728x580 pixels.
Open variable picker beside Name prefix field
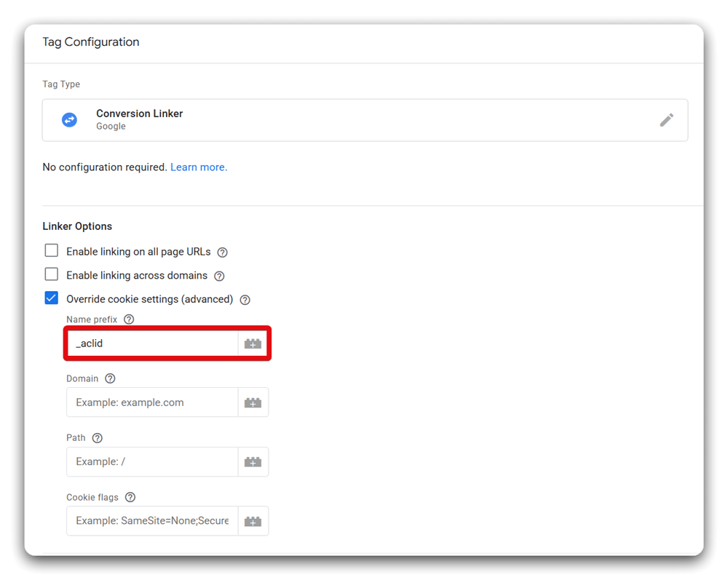[x=253, y=343]
